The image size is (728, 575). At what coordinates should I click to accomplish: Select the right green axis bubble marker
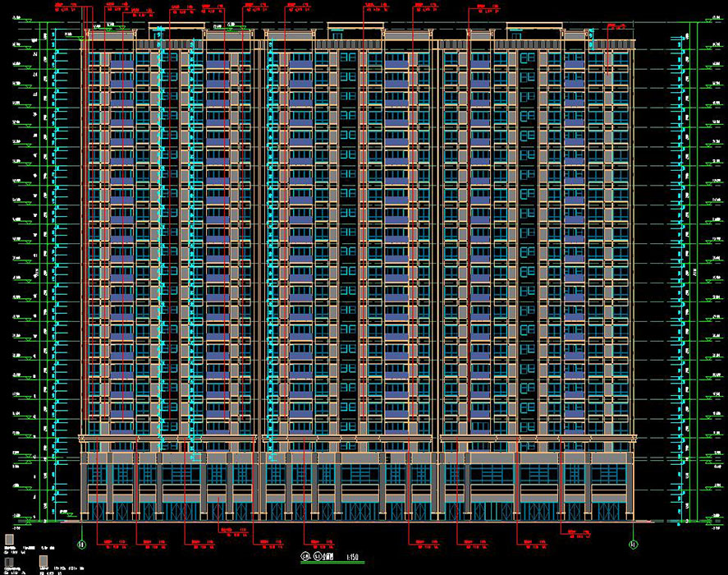(633, 545)
